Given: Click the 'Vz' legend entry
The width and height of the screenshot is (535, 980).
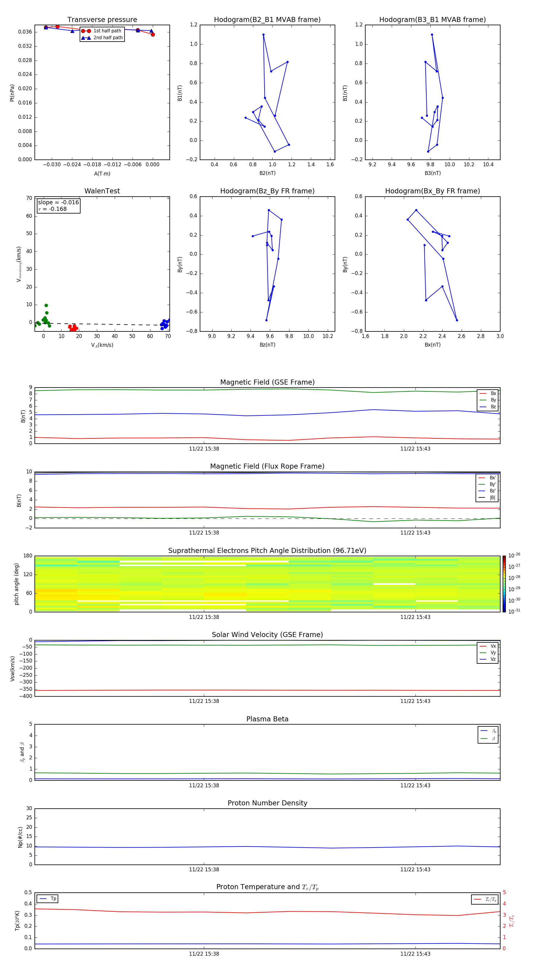Looking at the screenshot, I should (488, 659).
